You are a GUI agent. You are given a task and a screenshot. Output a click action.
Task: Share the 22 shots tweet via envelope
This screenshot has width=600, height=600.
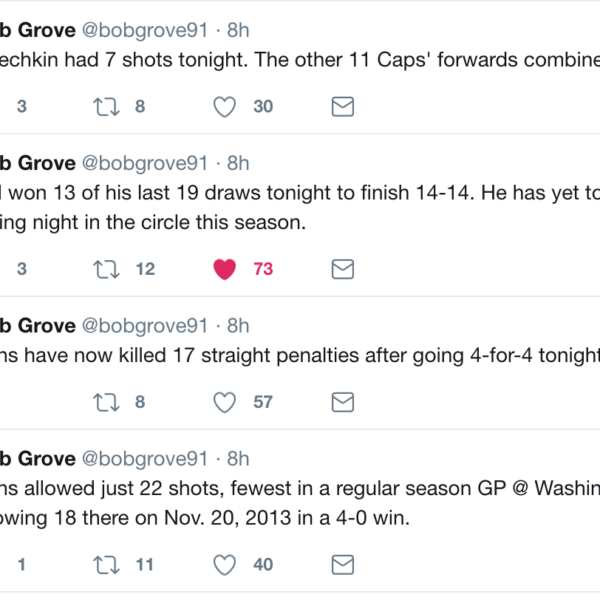[x=343, y=565]
